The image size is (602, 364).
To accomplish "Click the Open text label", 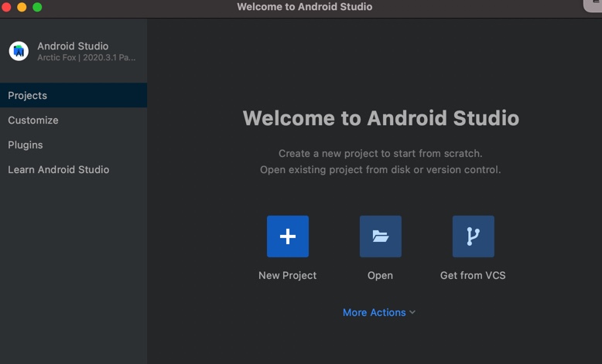I will 380,275.
